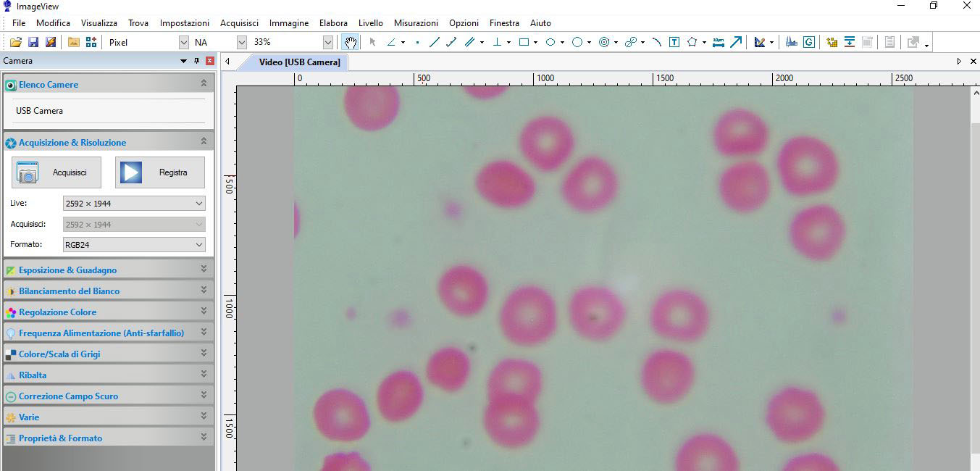Switch to the Video [USB Camera] tab
This screenshot has width=980, height=471.
[x=299, y=62]
